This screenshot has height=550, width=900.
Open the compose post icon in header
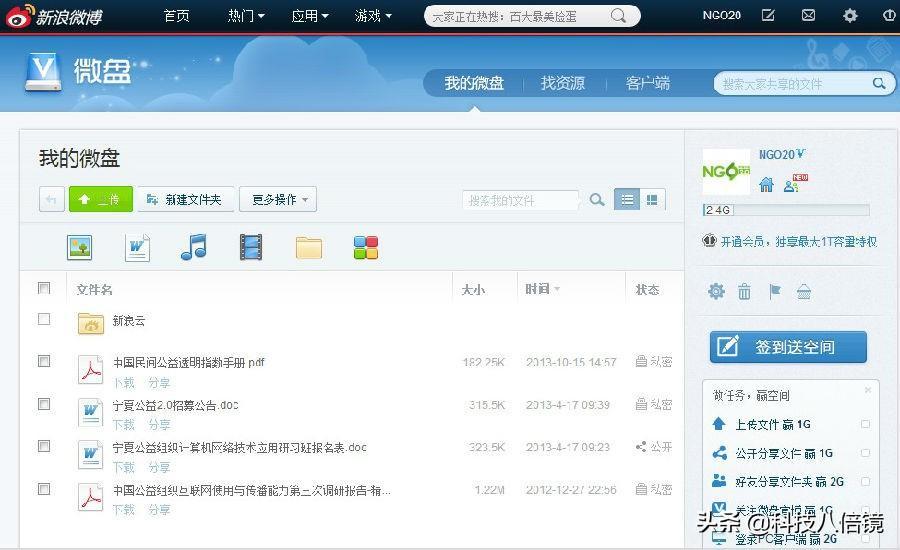(767, 16)
